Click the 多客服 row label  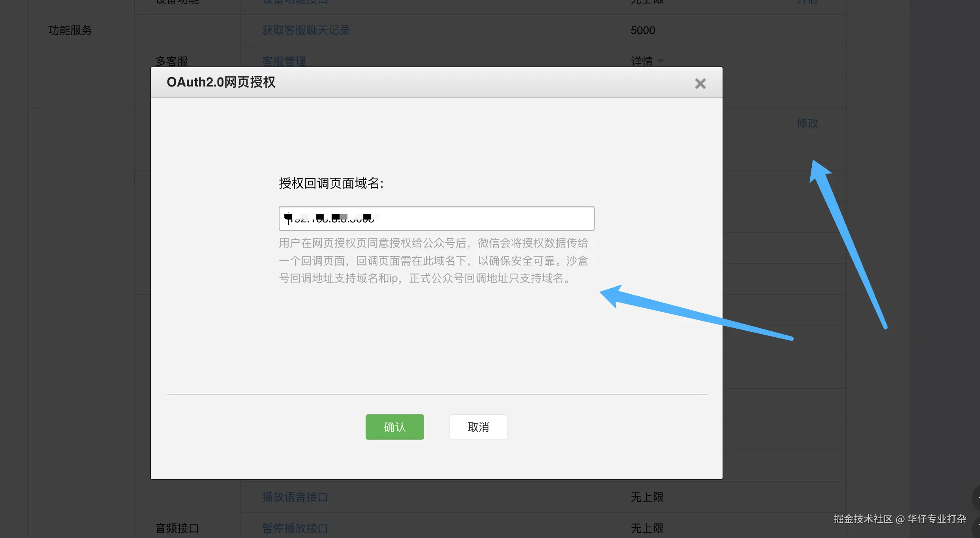pyautogui.click(x=172, y=61)
